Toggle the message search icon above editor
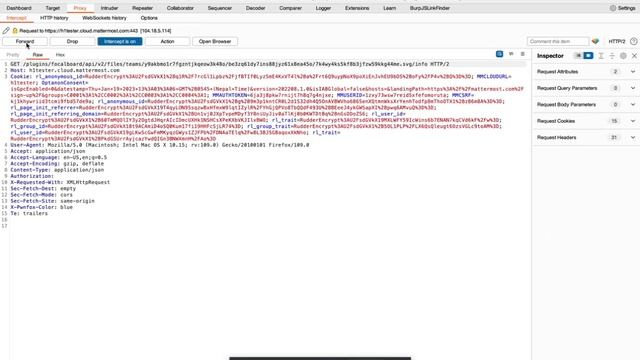Screen dimensions: 640x360 coord(499,54)
